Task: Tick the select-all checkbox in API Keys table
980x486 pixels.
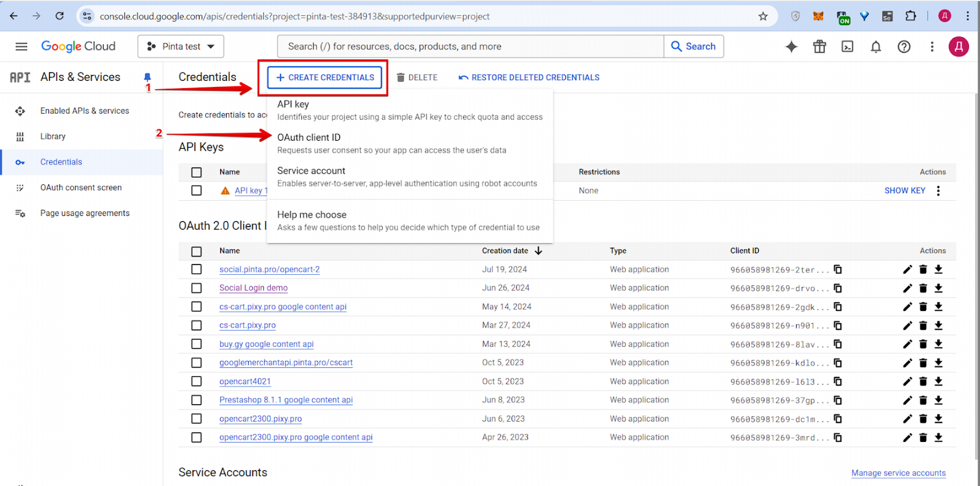Action: [197, 173]
